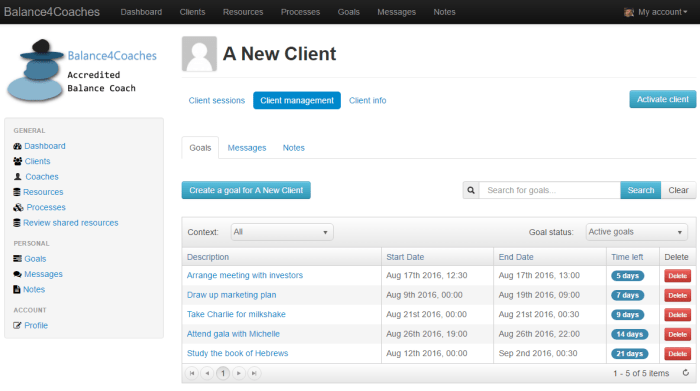Open goal Draw up marketing plan

tap(231, 295)
